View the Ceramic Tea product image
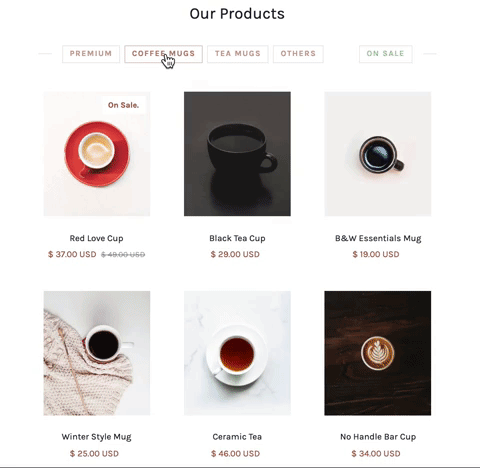This screenshot has height=468, width=480. coord(237,353)
